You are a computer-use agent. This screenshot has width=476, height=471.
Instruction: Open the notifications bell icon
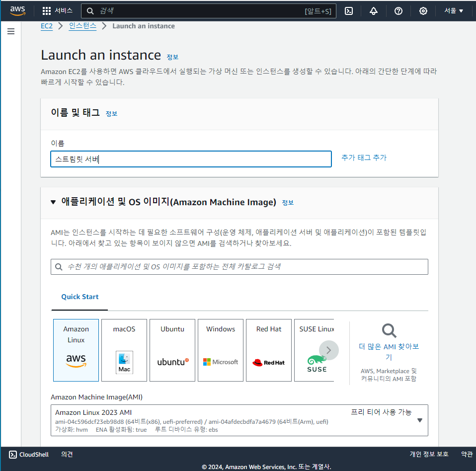pyautogui.click(x=373, y=11)
